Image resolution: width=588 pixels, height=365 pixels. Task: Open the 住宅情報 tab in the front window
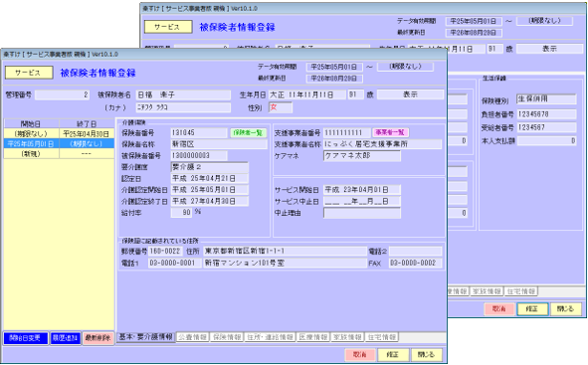pos(382,337)
